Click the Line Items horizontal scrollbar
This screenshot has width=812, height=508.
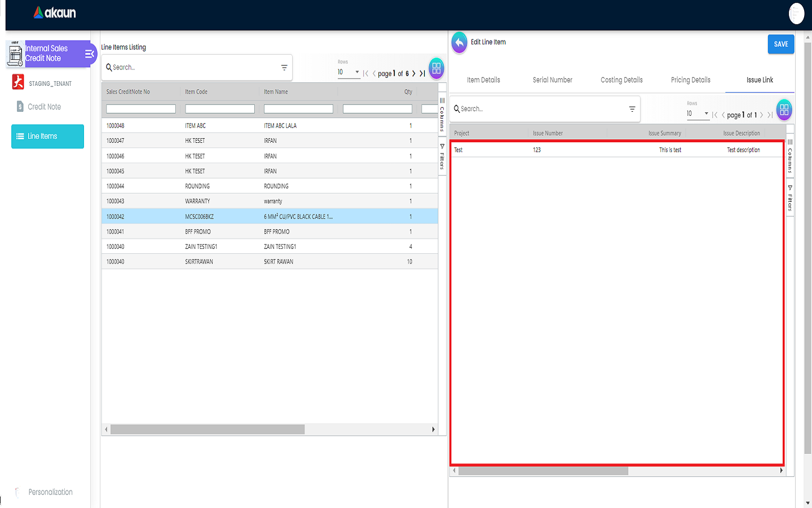point(208,430)
